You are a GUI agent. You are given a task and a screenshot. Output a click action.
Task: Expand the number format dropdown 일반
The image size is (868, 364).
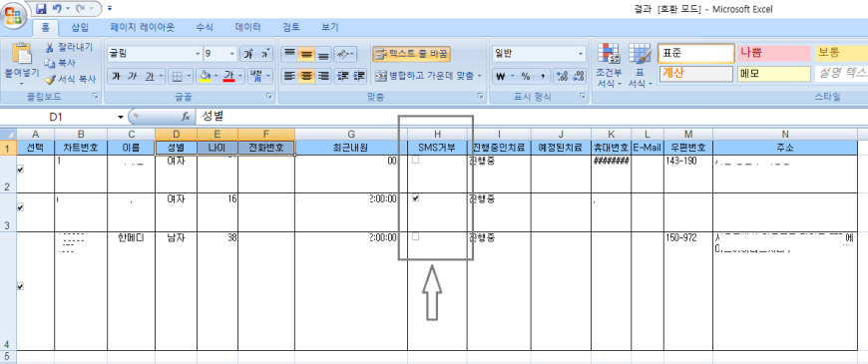pos(581,54)
